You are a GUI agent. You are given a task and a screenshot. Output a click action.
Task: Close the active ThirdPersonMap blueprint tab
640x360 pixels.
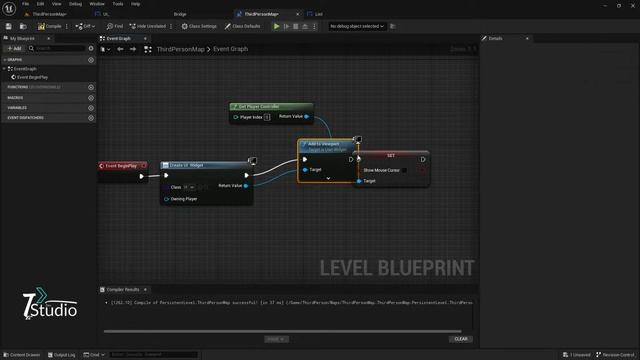297,14
